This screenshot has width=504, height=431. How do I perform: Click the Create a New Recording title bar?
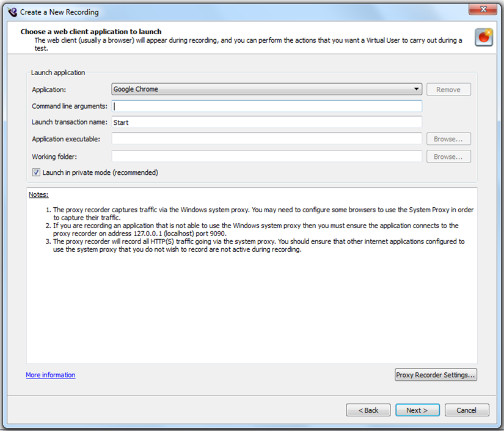[244, 12]
